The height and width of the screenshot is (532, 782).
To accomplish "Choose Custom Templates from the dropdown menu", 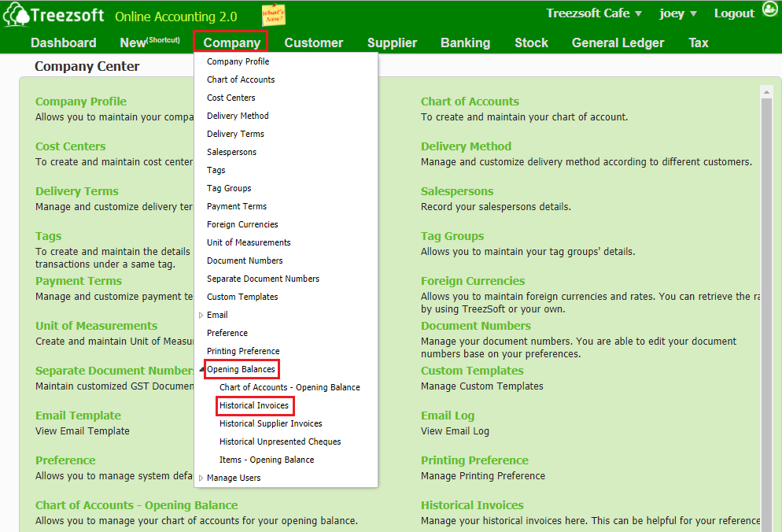I will coord(242,297).
